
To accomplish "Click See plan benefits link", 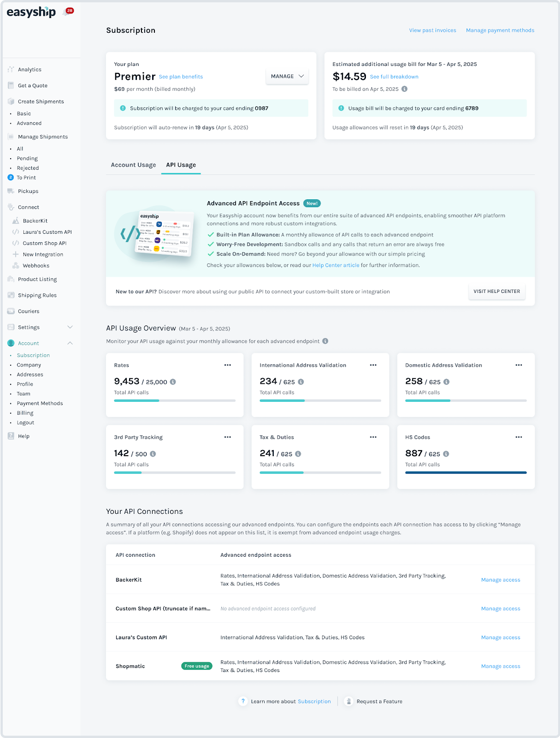I will [181, 77].
